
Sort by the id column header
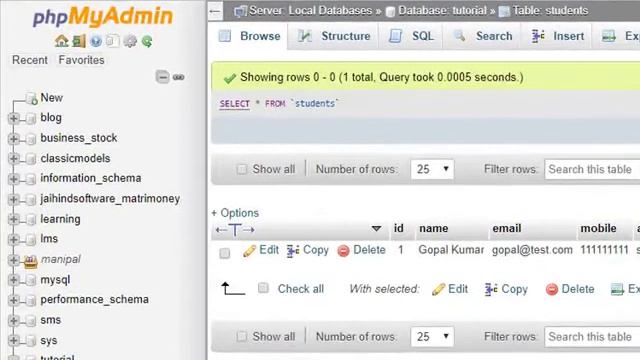tap(398, 228)
